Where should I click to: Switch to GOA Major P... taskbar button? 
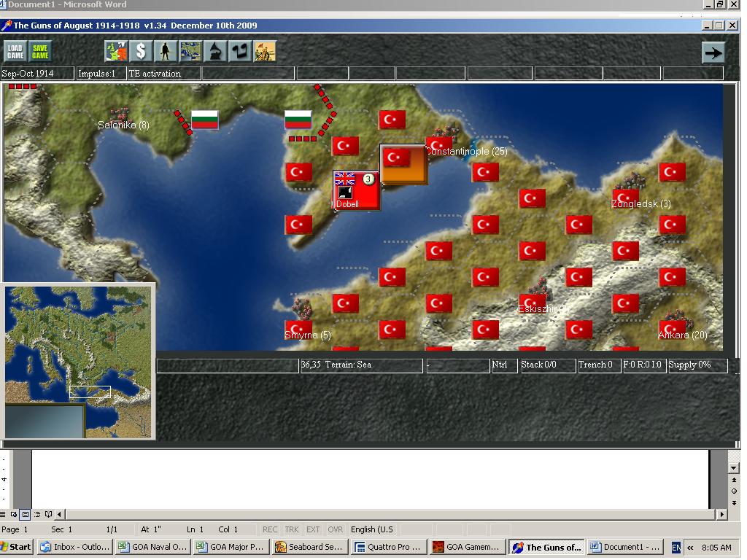(231, 547)
